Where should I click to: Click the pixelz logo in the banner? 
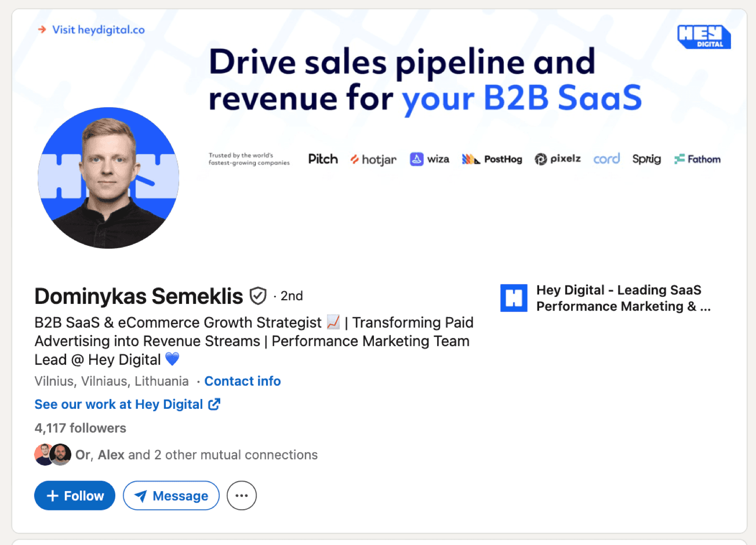(558, 159)
